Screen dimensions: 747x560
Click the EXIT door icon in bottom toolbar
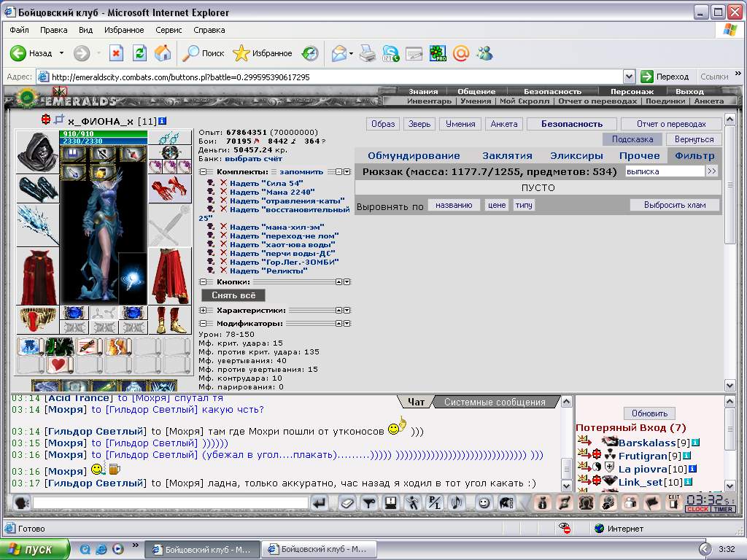[673, 502]
